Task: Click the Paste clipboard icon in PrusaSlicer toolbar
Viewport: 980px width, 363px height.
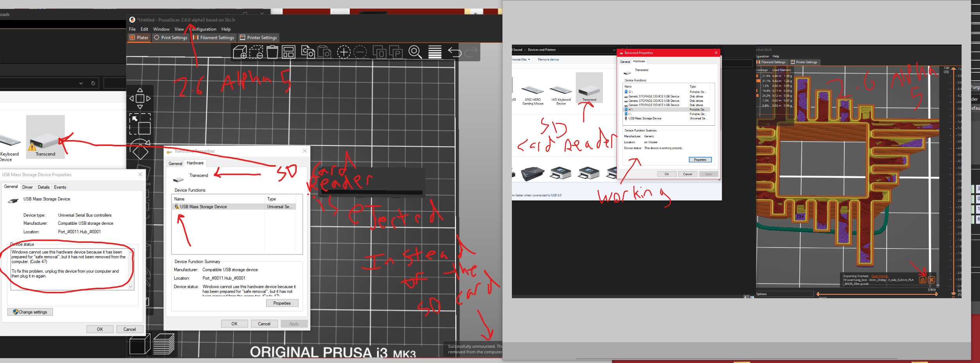Action: pyautogui.click(x=324, y=52)
